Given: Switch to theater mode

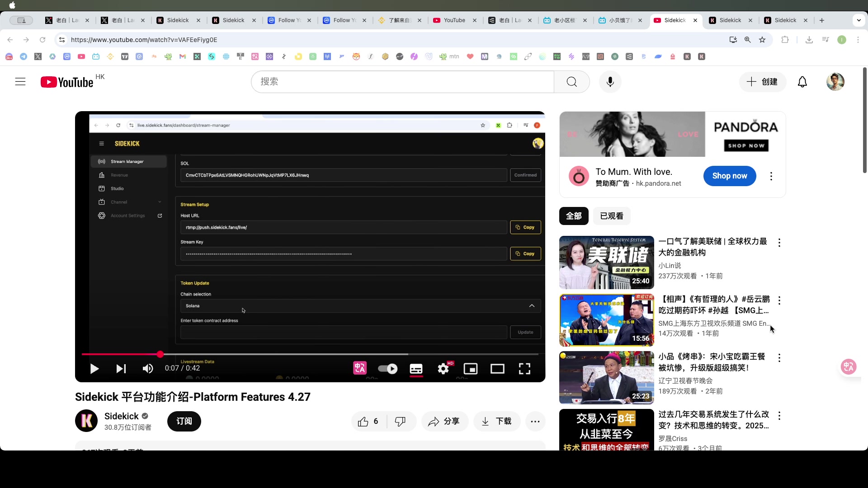Looking at the screenshot, I should click(x=497, y=369).
